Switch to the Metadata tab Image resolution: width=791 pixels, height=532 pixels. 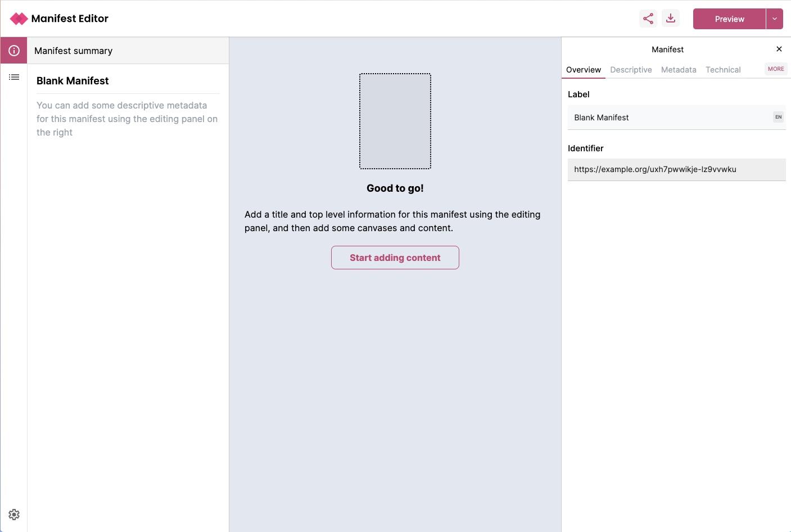point(679,70)
